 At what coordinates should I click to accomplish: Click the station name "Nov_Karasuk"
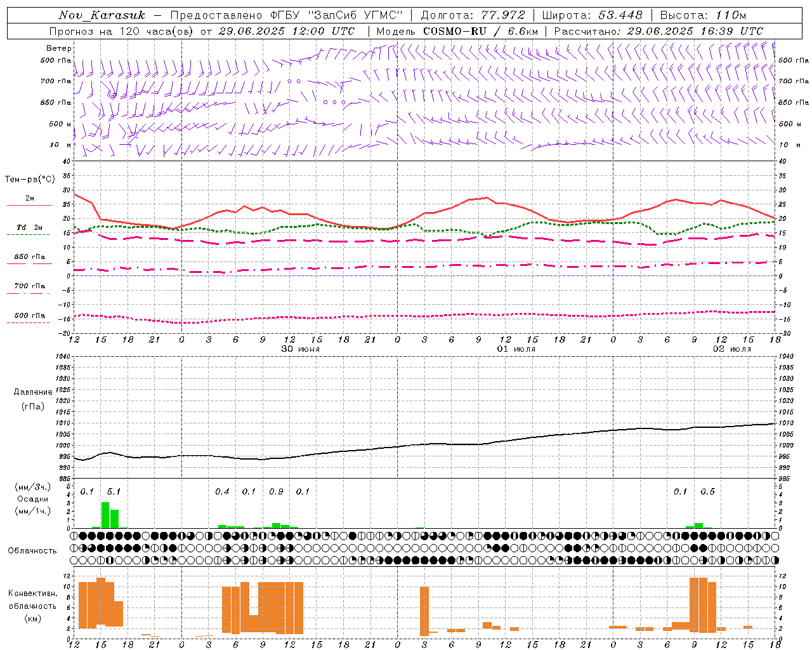click(x=102, y=15)
